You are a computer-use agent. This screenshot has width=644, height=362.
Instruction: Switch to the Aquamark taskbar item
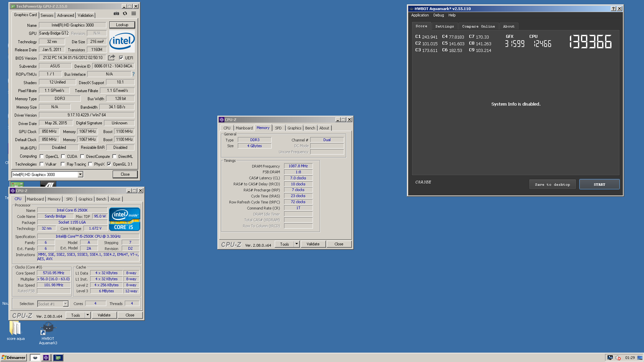pos(35,358)
